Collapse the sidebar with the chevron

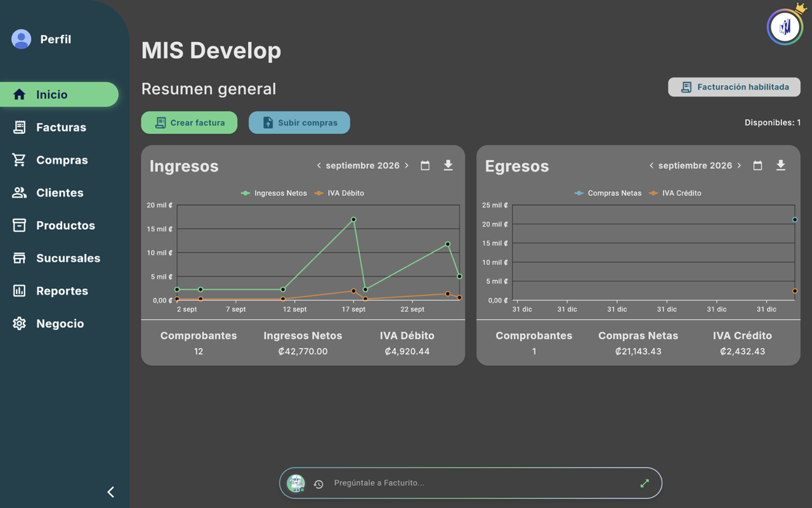pyautogui.click(x=111, y=492)
